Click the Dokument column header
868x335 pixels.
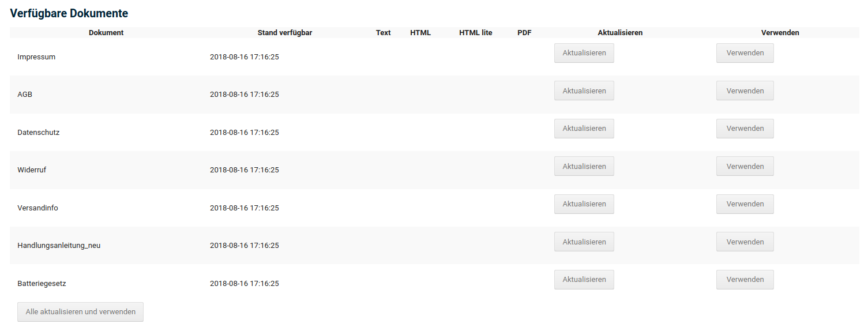(106, 33)
